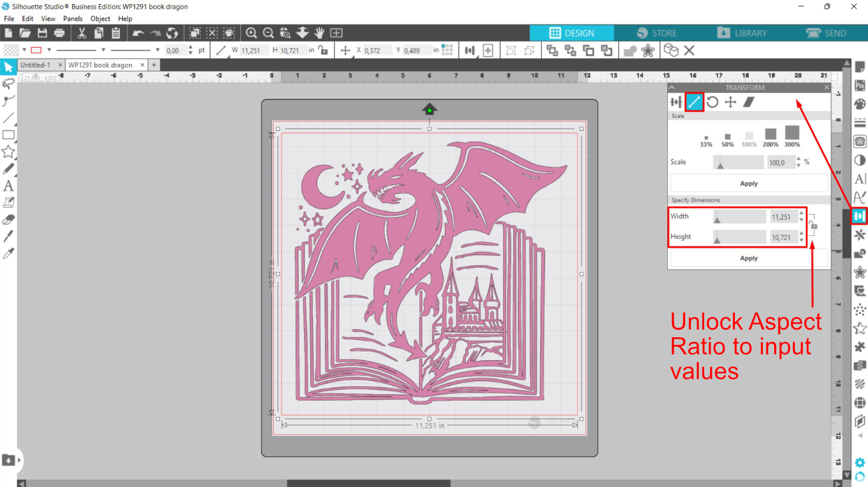Open a file with the folder icon
868x487 pixels.
point(25,33)
